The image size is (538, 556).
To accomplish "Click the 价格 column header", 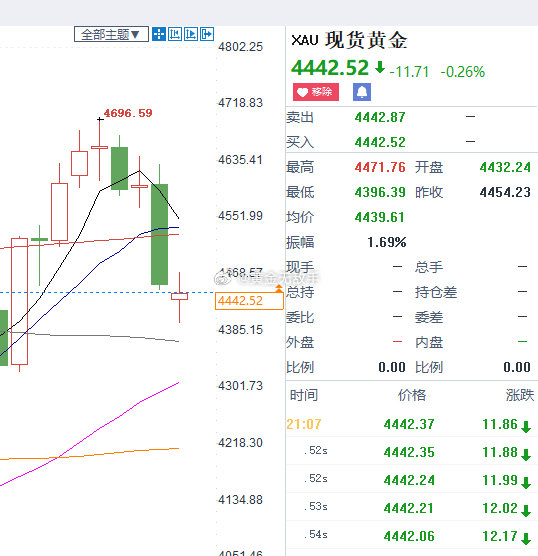I will click(412, 395).
